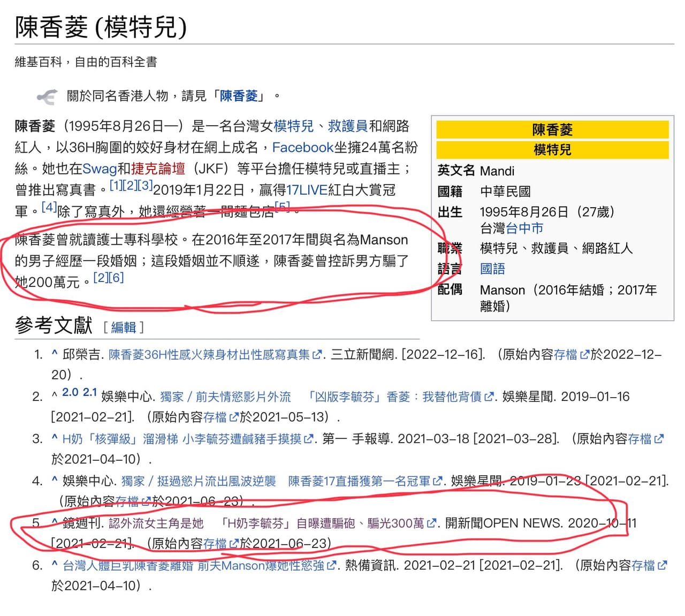This screenshot has width=685, height=616.
Task: Open the Swag link in intro
Action: click(x=100, y=169)
